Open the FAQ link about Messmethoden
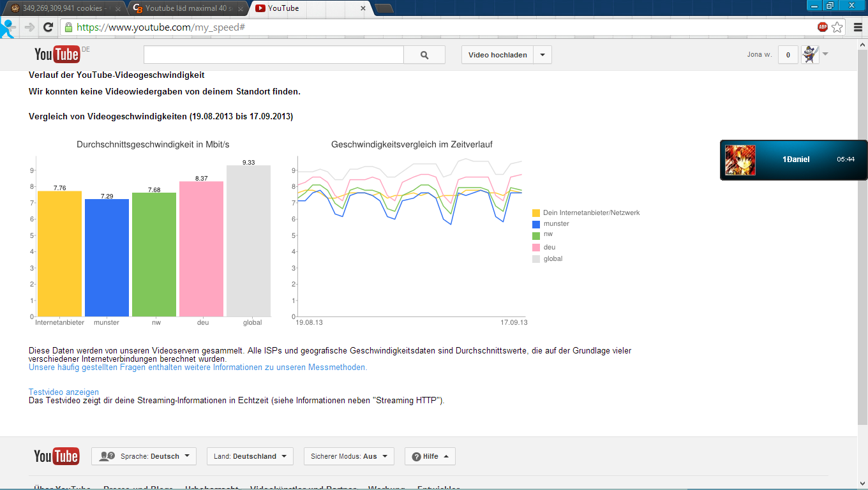 point(198,367)
